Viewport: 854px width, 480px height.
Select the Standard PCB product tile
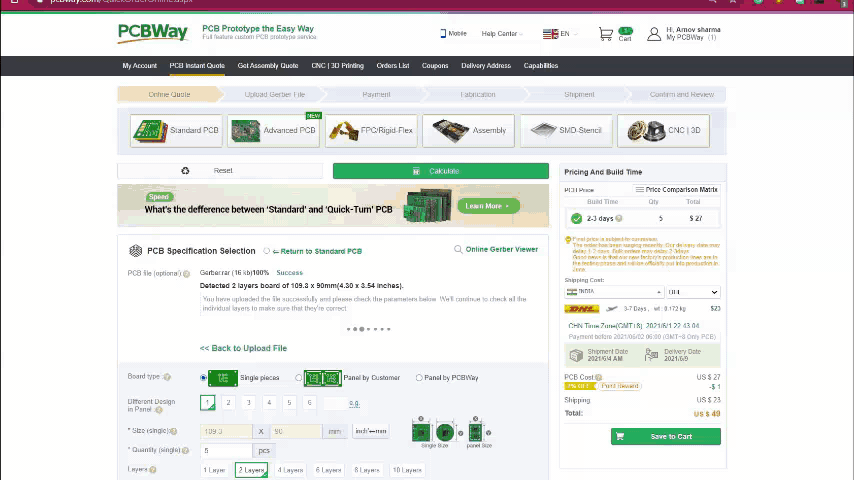click(177, 130)
